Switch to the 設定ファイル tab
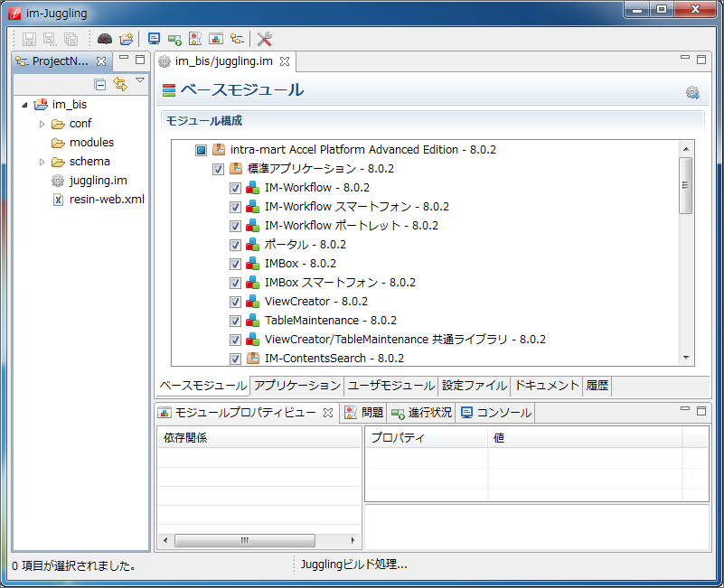Viewport: 724px width, 588px height. coord(475,386)
